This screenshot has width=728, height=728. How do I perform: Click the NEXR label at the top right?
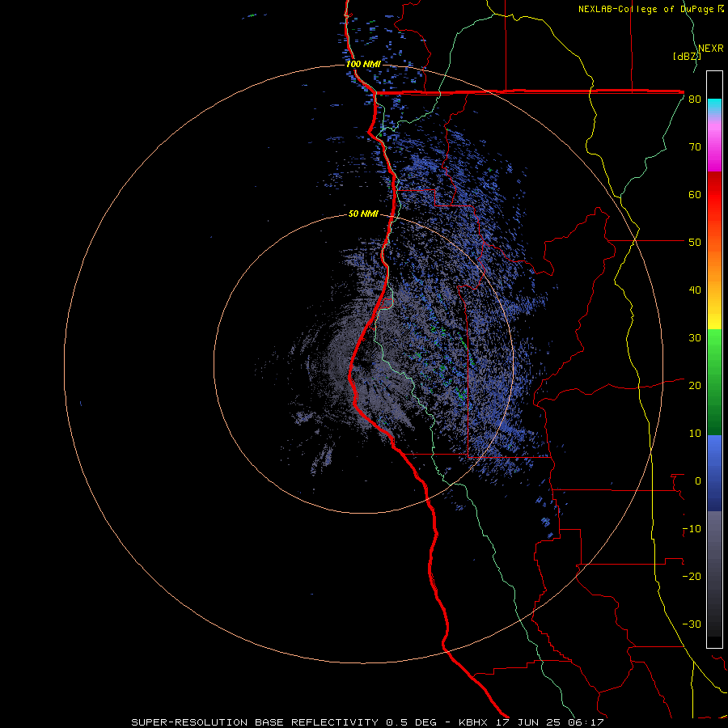click(711, 49)
